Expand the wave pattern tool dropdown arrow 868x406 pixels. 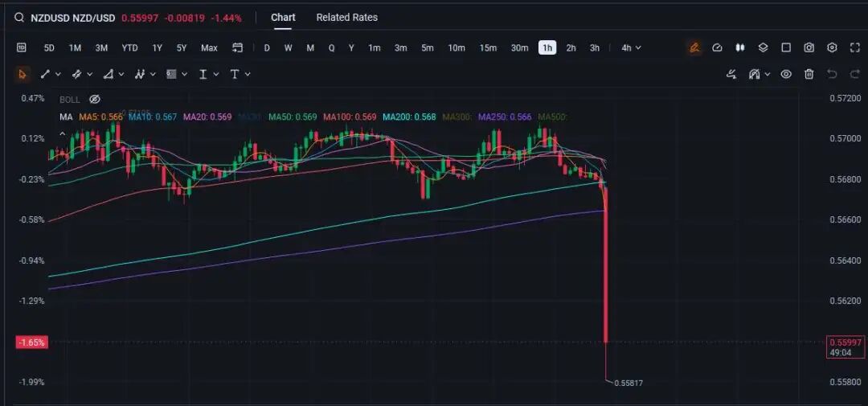pos(153,74)
